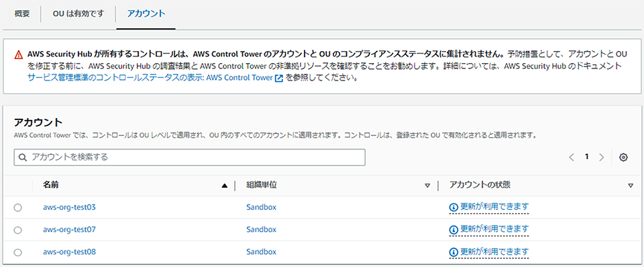Open the Sandbox link for aws-org-test03

click(261, 207)
